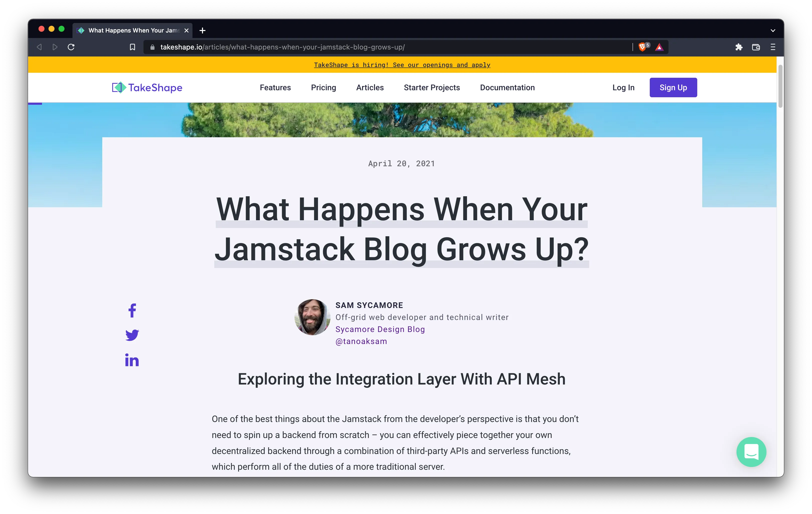Open a new browser tab
Screen dimensions: 812x514
click(202, 31)
